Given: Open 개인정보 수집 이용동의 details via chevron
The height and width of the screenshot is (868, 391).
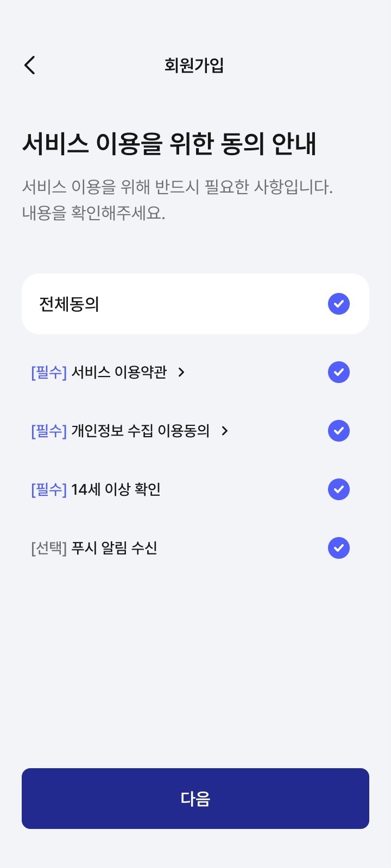Looking at the screenshot, I should (224, 431).
